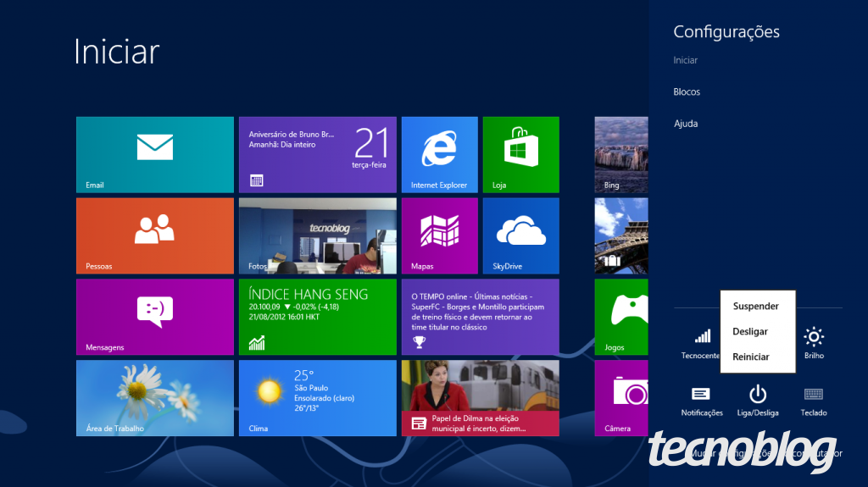The image size is (868, 487).
Task: Open the Email tile
Action: pyautogui.click(x=155, y=154)
